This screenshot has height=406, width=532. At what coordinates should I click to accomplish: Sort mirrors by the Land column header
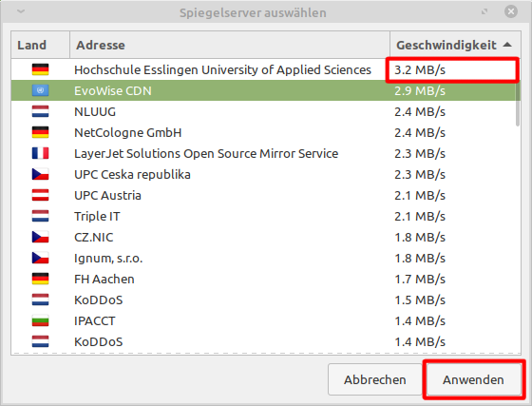point(40,45)
